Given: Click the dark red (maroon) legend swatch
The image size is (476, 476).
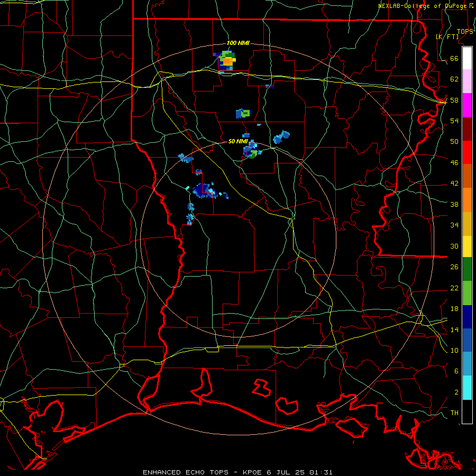Looking at the screenshot, I should tap(467, 129).
